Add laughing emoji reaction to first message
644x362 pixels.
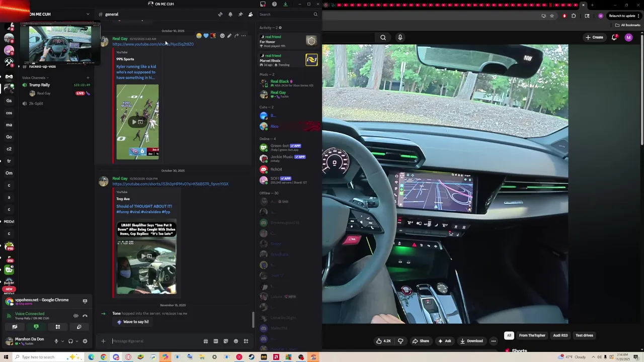coord(199,36)
